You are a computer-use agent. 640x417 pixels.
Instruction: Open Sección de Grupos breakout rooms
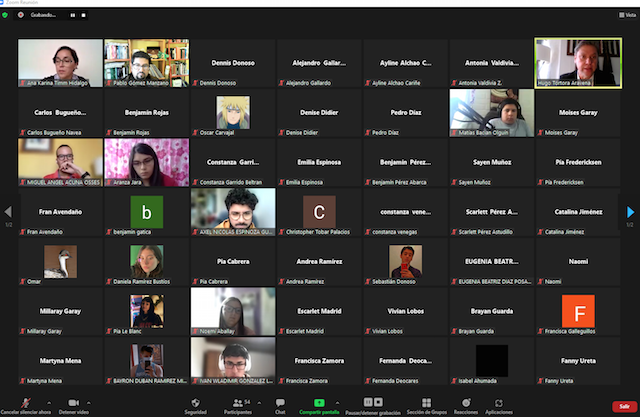point(425,402)
